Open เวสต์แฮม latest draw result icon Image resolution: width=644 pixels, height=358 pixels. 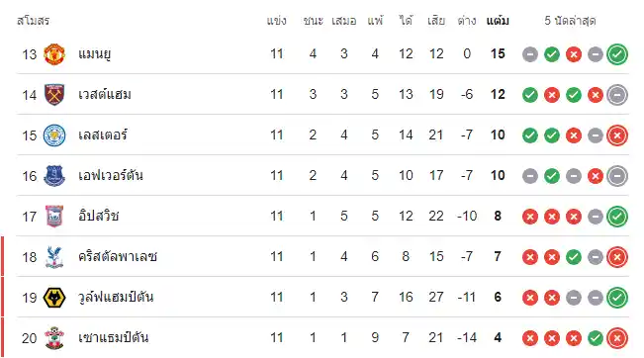click(617, 95)
